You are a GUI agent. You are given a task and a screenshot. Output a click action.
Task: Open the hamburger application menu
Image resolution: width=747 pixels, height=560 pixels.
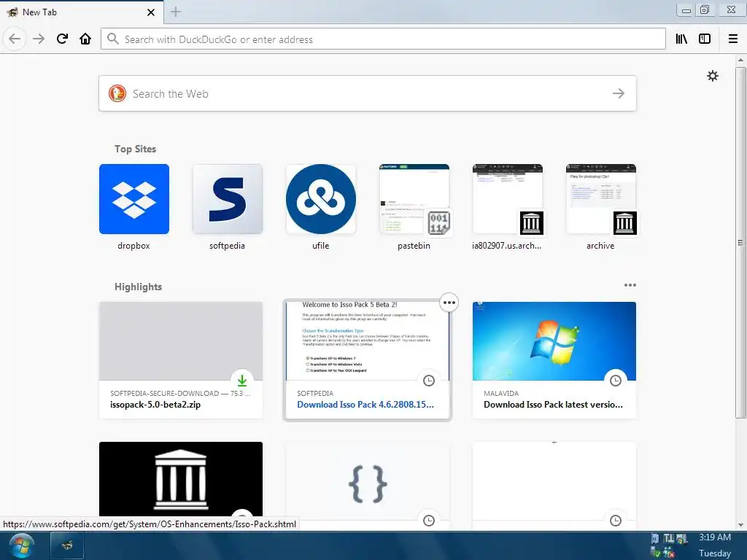tap(733, 39)
